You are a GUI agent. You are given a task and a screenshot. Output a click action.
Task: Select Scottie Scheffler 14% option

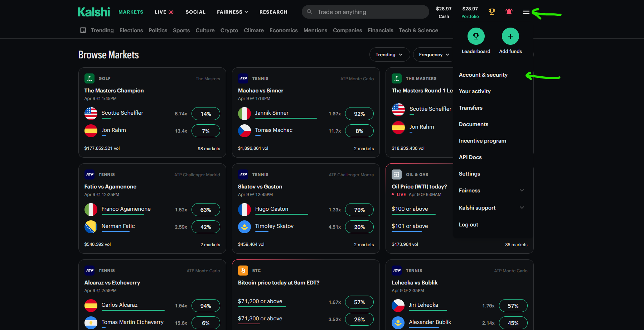click(205, 114)
